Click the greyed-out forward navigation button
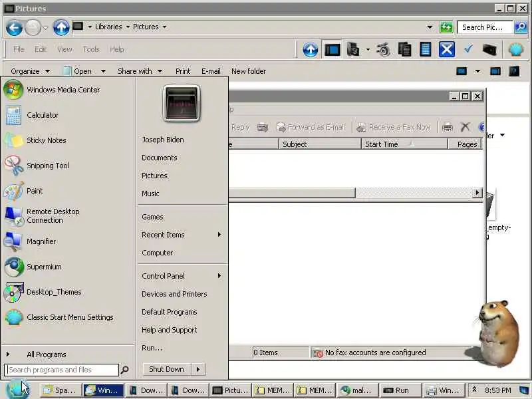This screenshot has width=532, height=399. click(33, 27)
